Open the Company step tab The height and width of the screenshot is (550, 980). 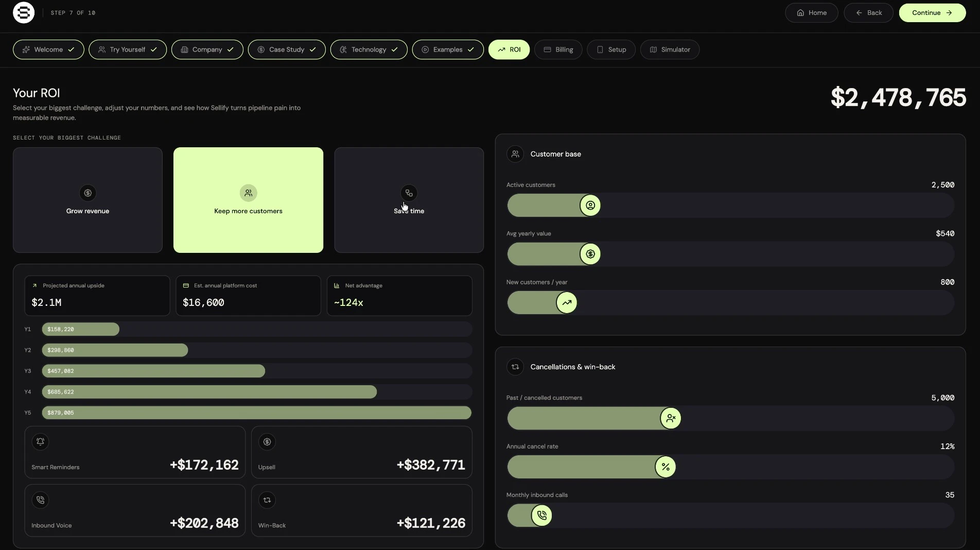(x=207, y=49)
